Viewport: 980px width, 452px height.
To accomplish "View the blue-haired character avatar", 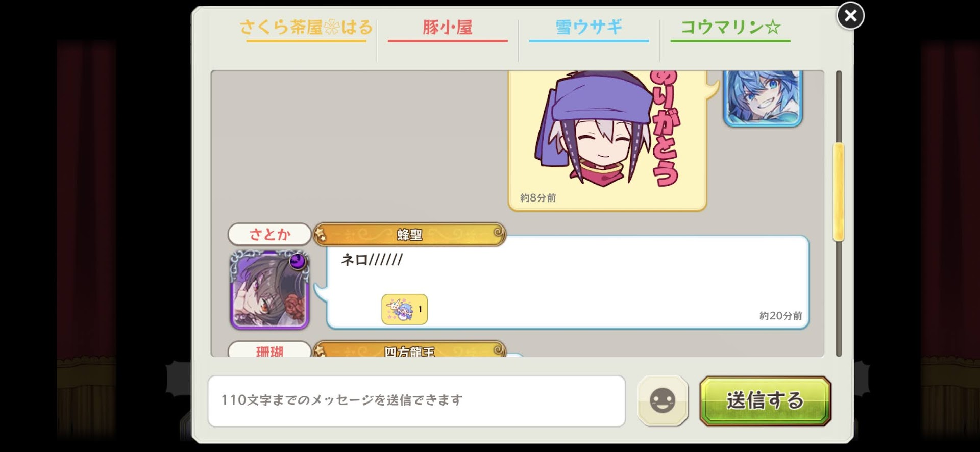I will point(763,98).
